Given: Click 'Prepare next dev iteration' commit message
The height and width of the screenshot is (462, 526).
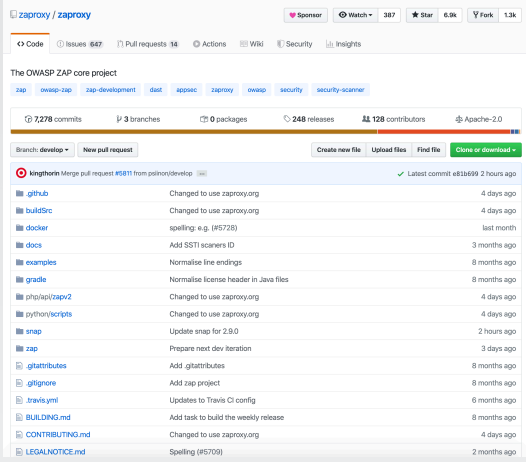Looking at the screenshot, I should point(210,348).
